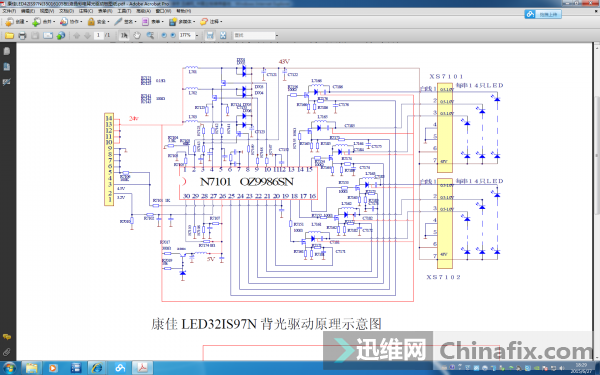Go to previous page arrow

click(77, 36)
